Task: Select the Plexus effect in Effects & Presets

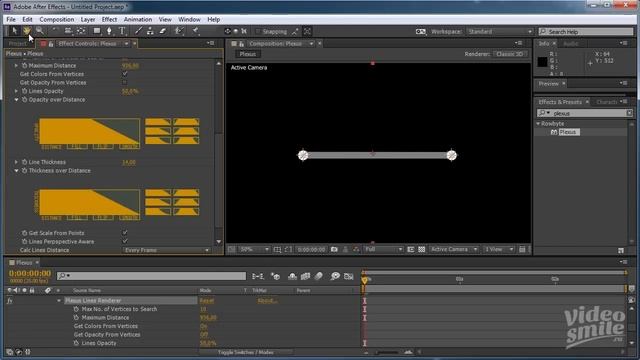Action: tap(569, 132)
